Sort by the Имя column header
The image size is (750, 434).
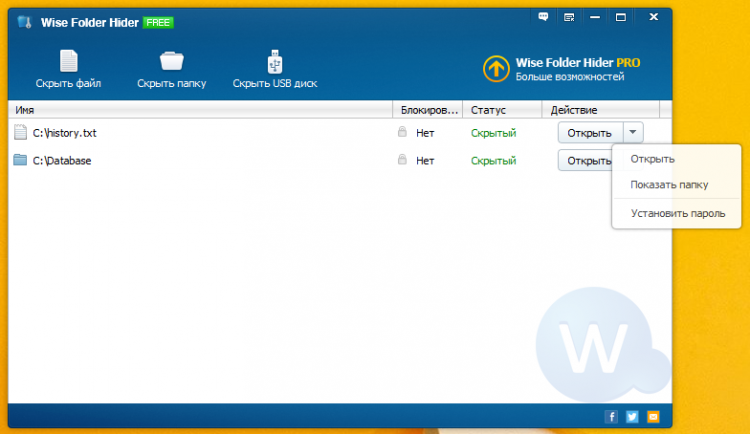pos(200,110)
